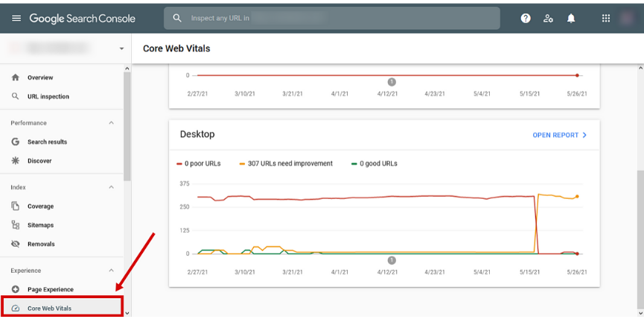
Task: Open the Help question mark icon
Action: point(526,18)
